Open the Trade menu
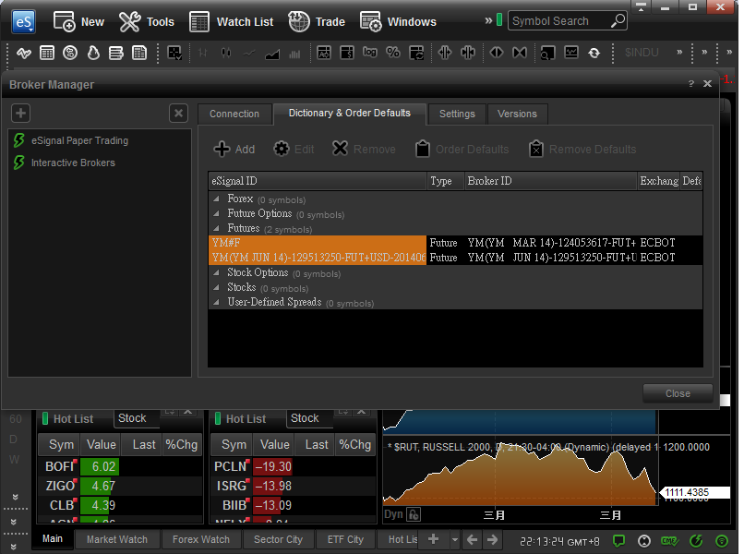This screenshot has height=554, width=756. pos(317,21)
